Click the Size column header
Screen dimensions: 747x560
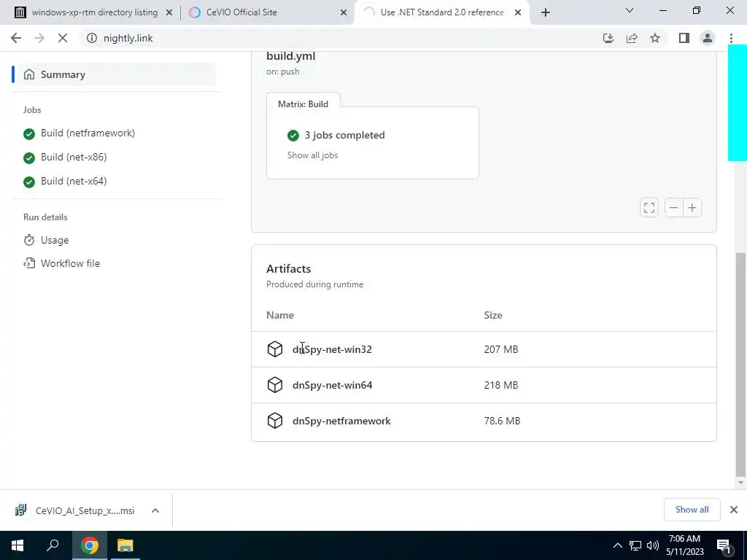click(493, 315)
